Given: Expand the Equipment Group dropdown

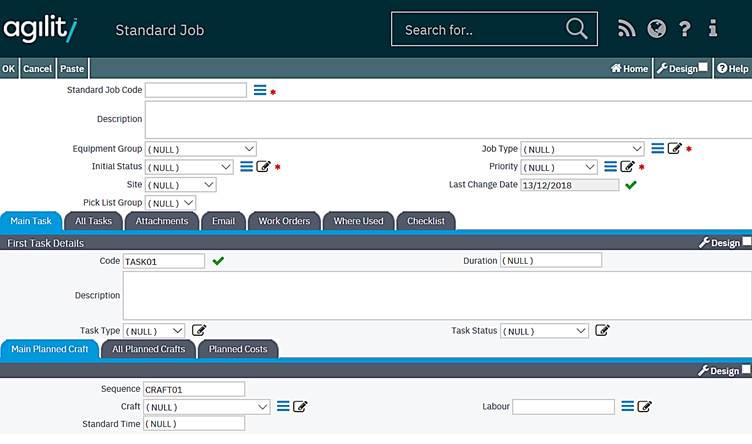Looking at the screenshot, I should tap(201, 149).
